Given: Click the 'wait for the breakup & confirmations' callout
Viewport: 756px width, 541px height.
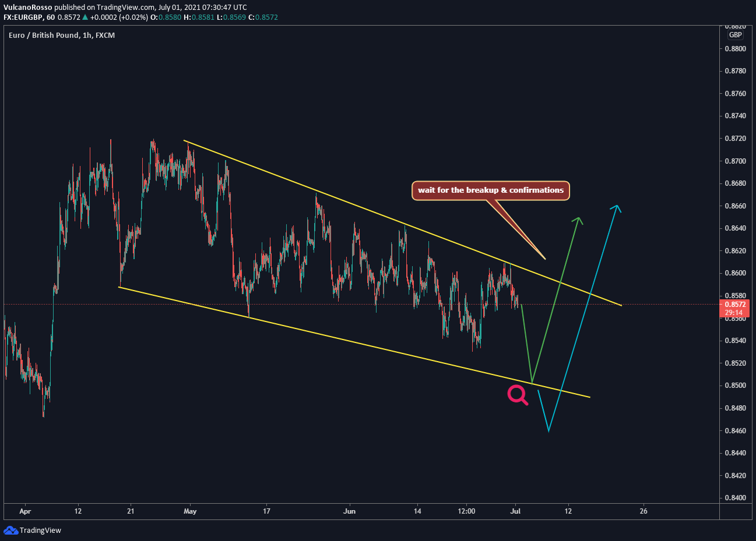Looking at the screenshot, I should click(491, 190).
